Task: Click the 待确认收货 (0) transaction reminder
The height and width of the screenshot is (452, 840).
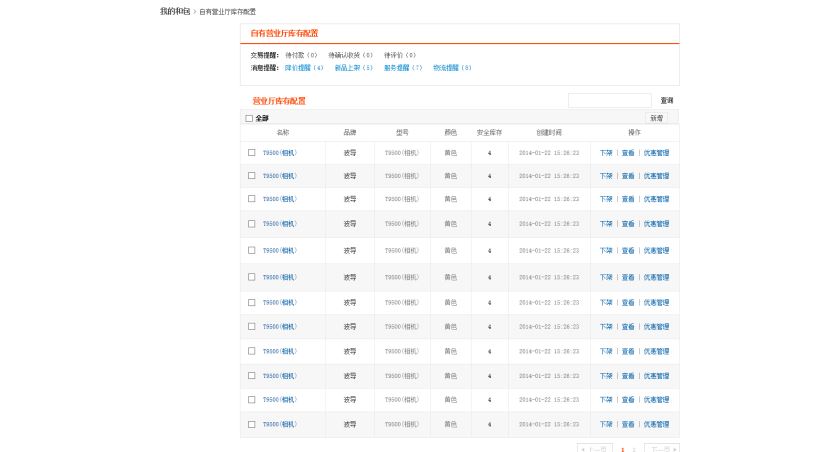Action: click(x=350, y=55)
